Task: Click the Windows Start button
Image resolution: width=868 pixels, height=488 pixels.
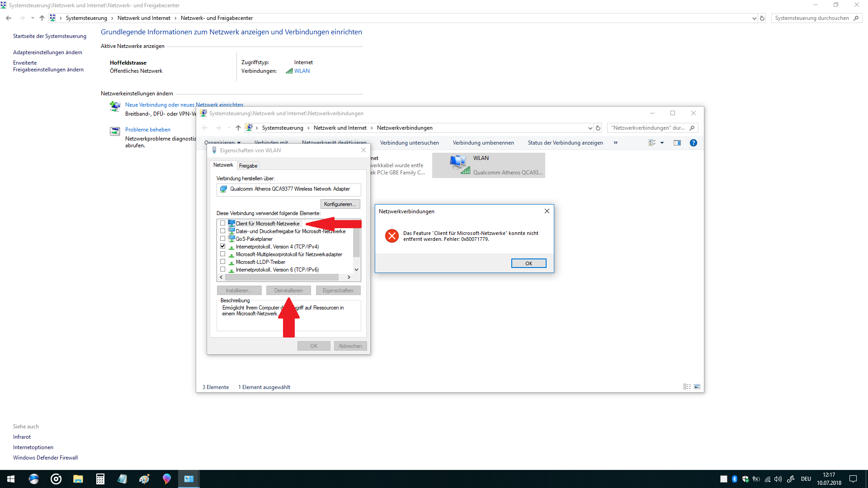Action: (11, 479)
